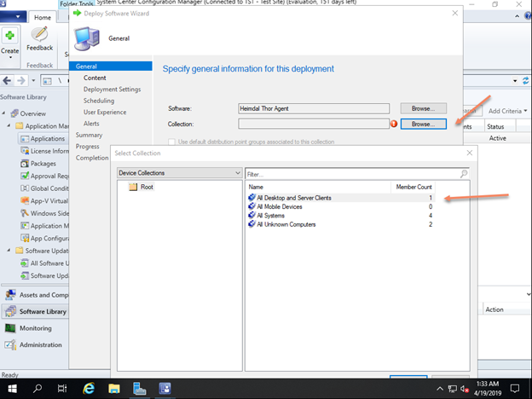
Task: Click the Filter text field
Action: 351,174
